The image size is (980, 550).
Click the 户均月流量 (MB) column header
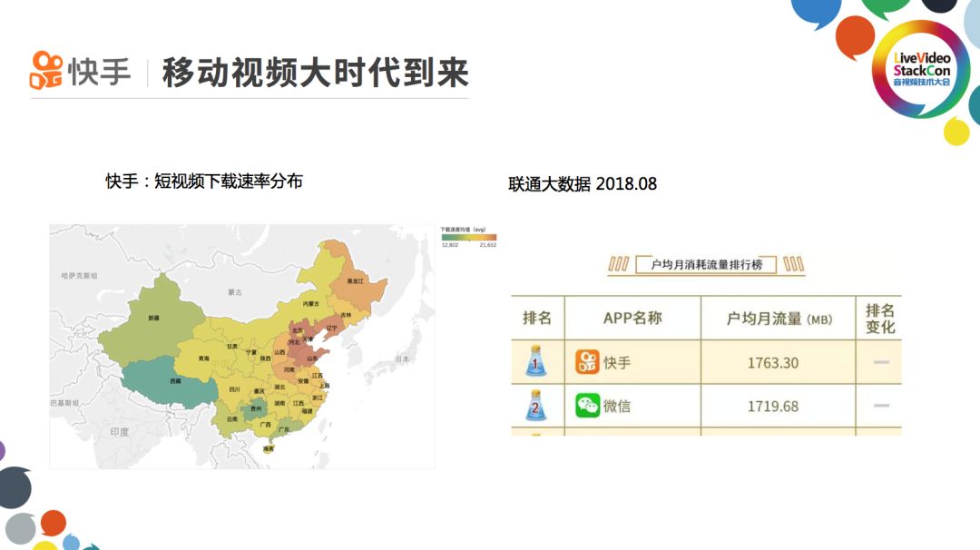pyautogui.click(x=779, y=319)
